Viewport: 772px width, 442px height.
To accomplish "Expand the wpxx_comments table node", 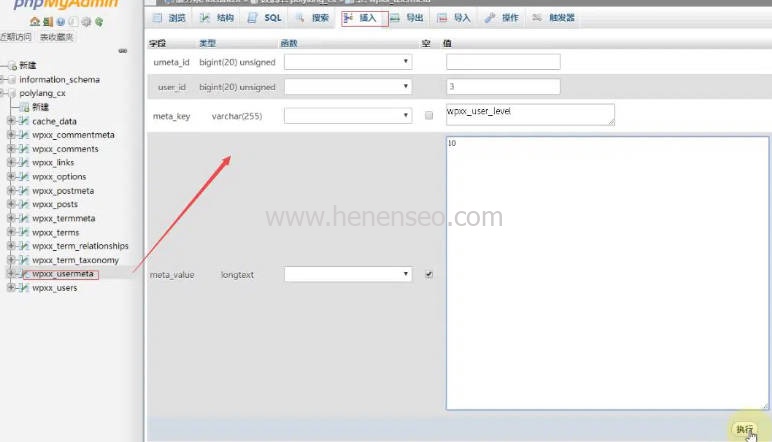I will (x=10, y=149).
